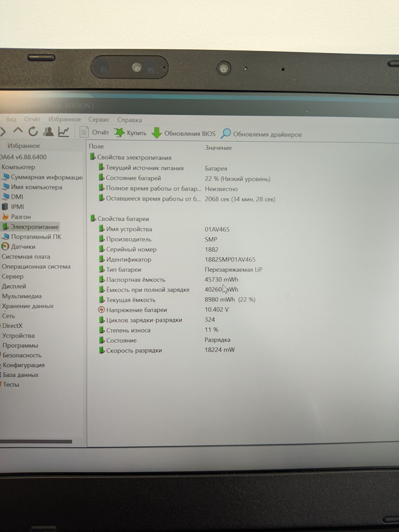Select Имя компьютера in the tree
The image size is (399, 532).
36,187
